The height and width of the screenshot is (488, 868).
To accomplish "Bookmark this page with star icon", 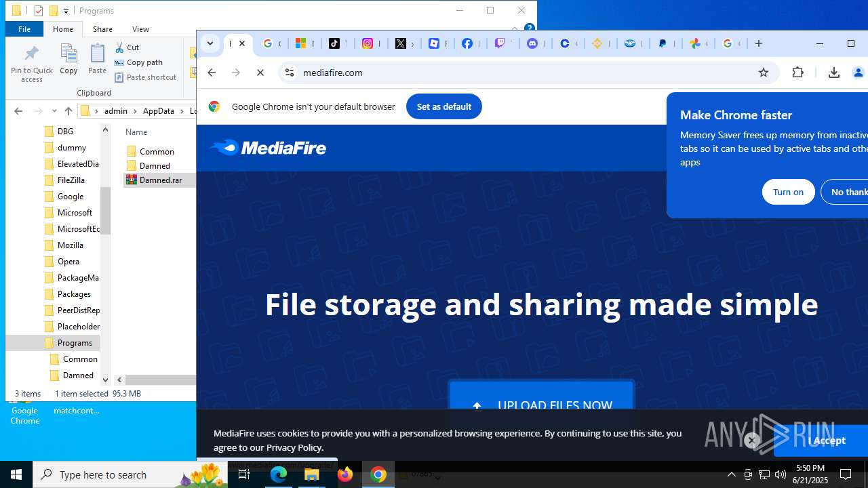I will (764, 73).
